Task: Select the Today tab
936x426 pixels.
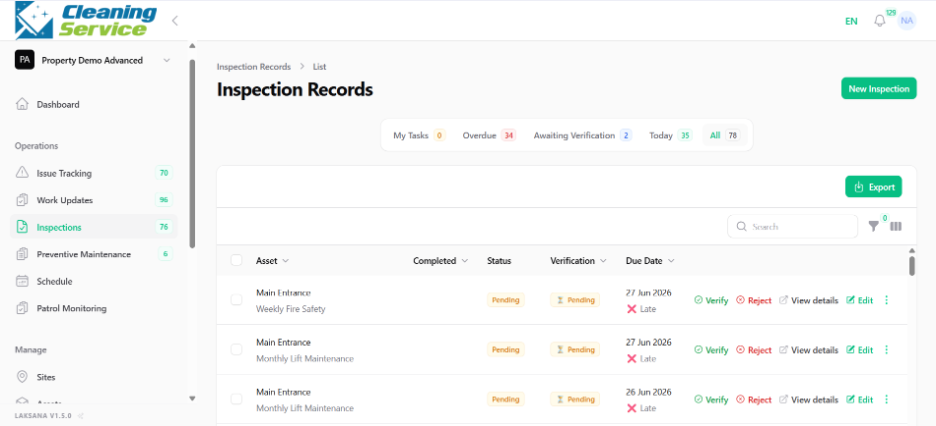Action: click(x=670, y=135)
